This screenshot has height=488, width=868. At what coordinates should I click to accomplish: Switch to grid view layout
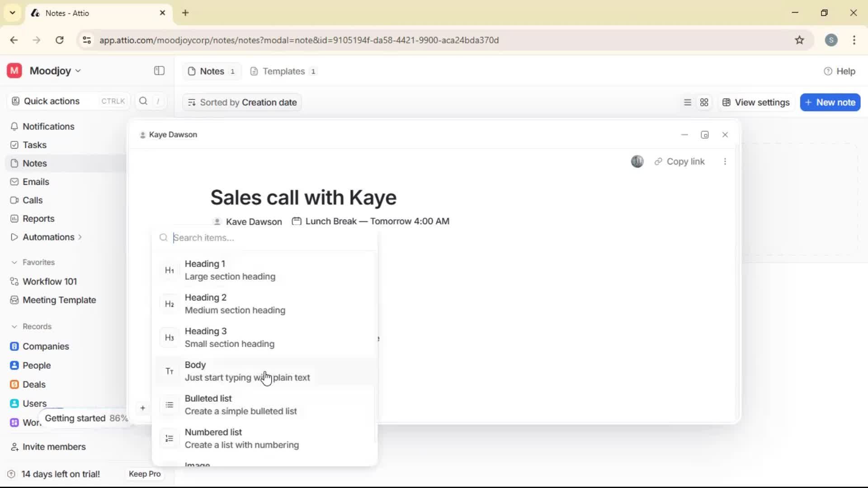(704, 102)
